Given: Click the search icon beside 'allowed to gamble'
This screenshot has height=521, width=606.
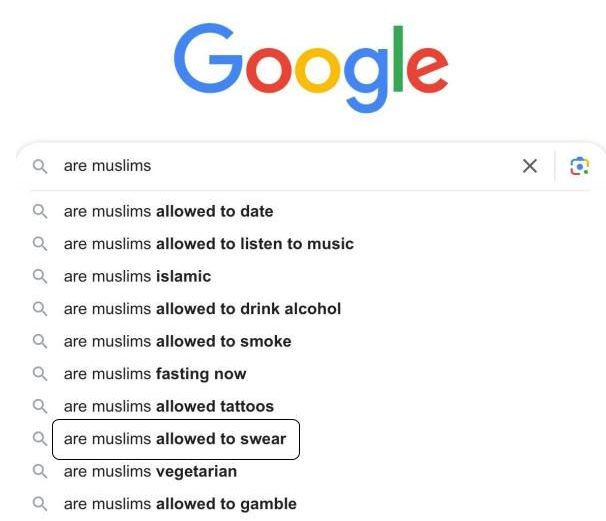Looking at the screenshot, I should pos(40,504).
